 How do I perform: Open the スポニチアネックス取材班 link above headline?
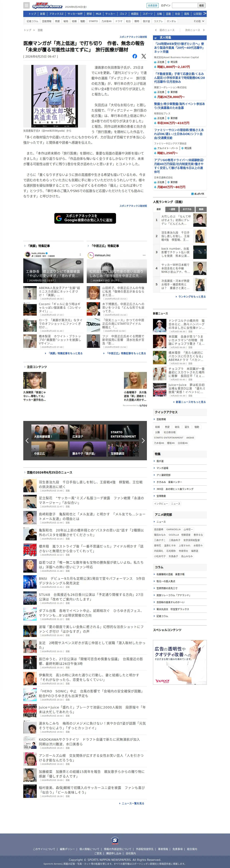point(133,37)
